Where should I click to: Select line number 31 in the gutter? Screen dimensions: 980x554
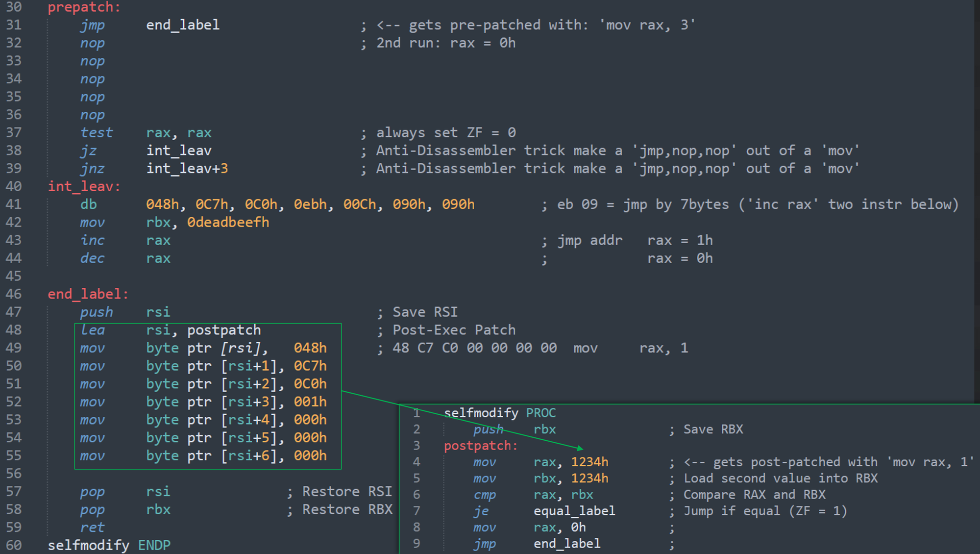pyautogui.click(x=14, y=25)
